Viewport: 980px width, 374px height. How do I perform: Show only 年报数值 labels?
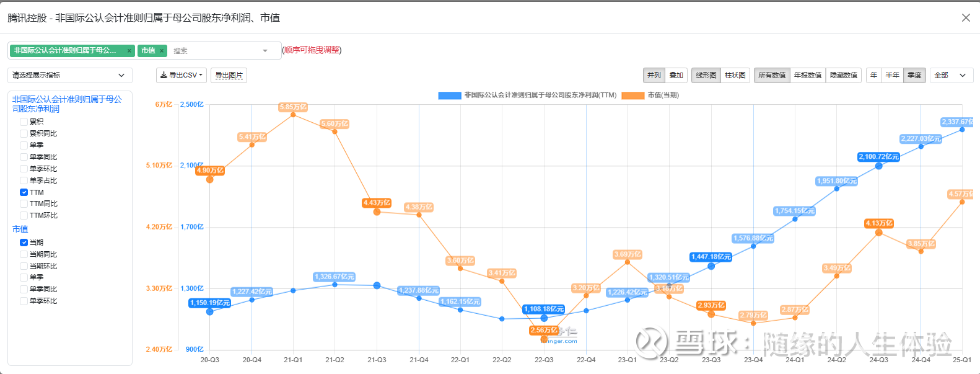[808, 75]
